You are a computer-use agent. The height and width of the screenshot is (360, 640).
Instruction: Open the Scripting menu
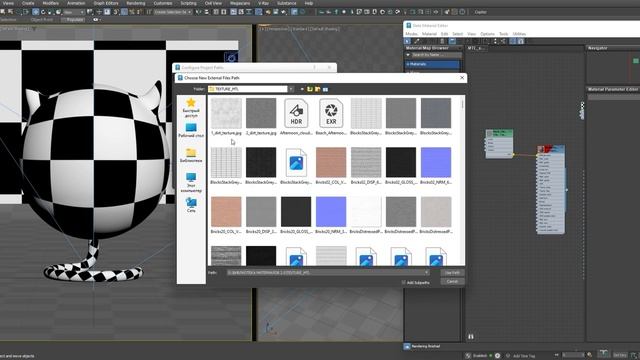tap(189, 3)
